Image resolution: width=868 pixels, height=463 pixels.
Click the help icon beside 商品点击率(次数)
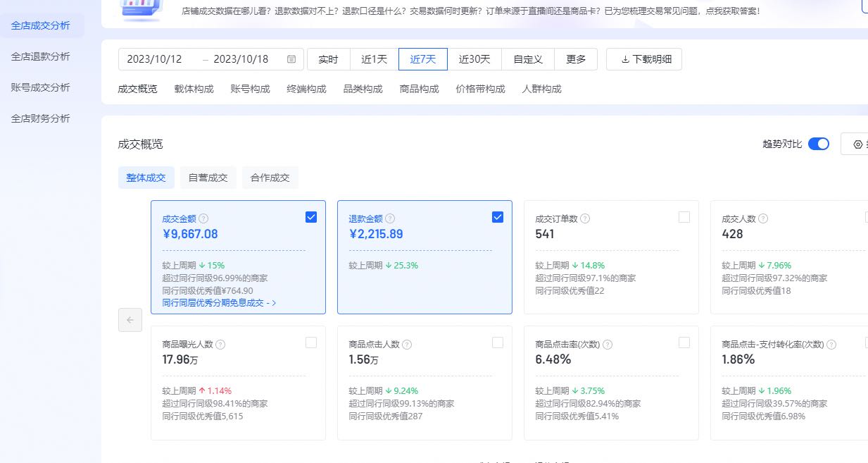pos(608,345)
